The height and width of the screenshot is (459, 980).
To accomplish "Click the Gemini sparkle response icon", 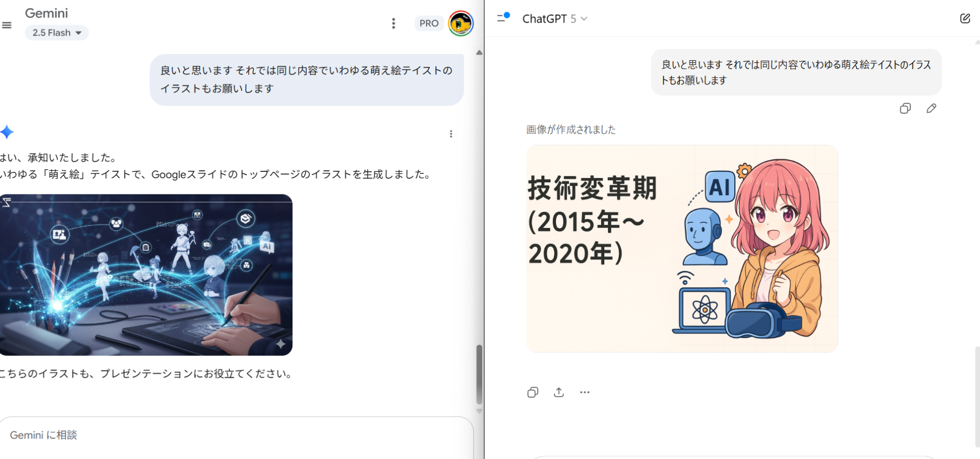I will 7,132.
